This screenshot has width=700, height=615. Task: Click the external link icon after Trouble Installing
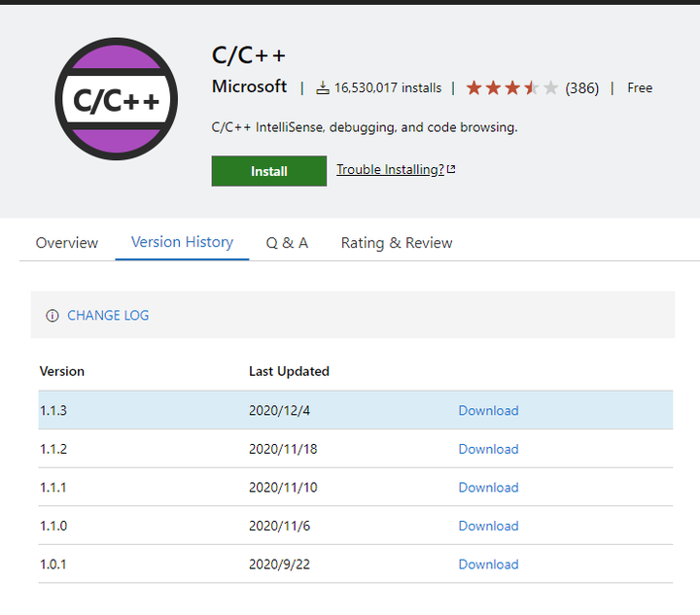tap(451, 169)
